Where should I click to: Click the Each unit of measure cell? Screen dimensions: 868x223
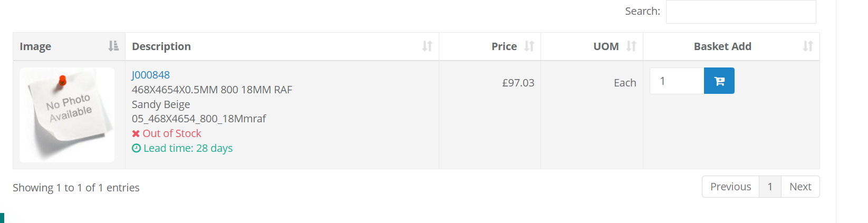tap(625, 83)
